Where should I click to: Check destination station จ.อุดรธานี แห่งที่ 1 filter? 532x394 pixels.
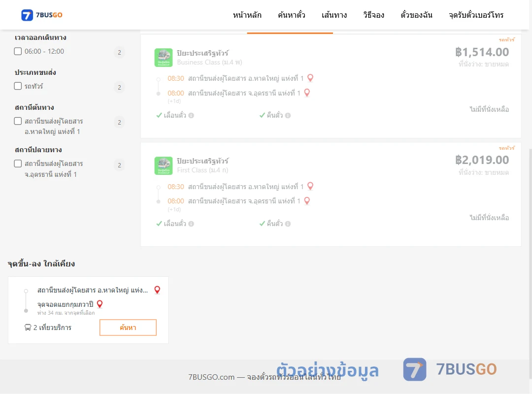coord(18,164)
